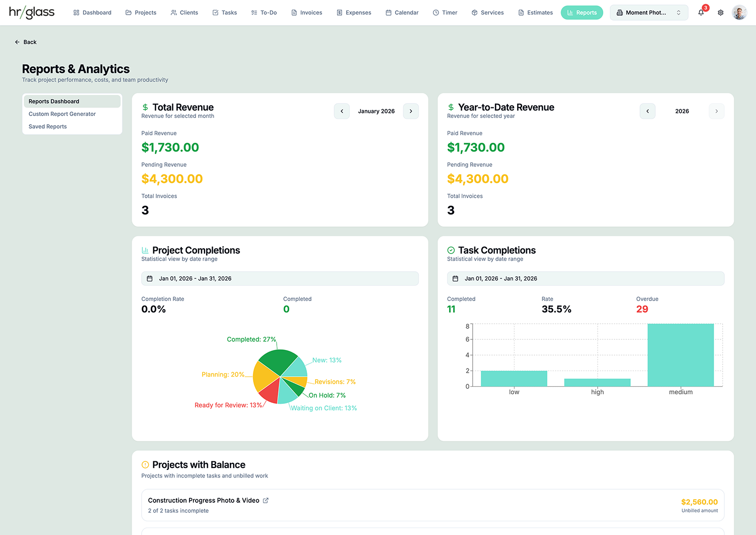Select Custom Report Generator in sidebar
This screenshot has height=535, width=756.
click(x=62, y=114)
